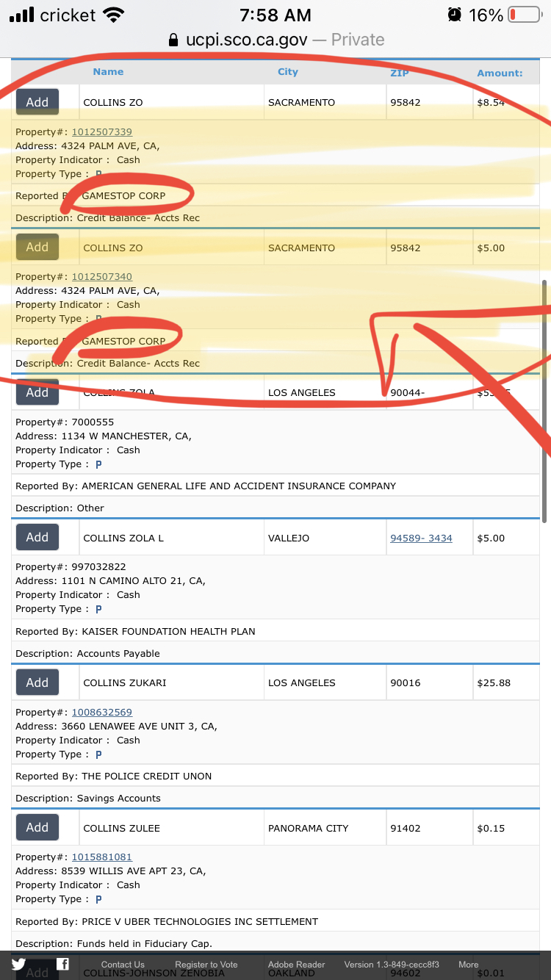Open Contact Us in footer

(123, 965)
